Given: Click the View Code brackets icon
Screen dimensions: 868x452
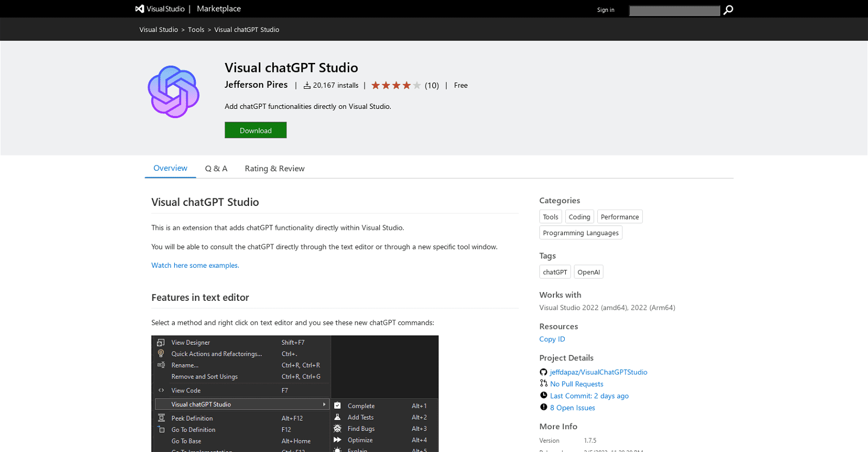Looking at the screenshot, I should click(x=161, y=390).
